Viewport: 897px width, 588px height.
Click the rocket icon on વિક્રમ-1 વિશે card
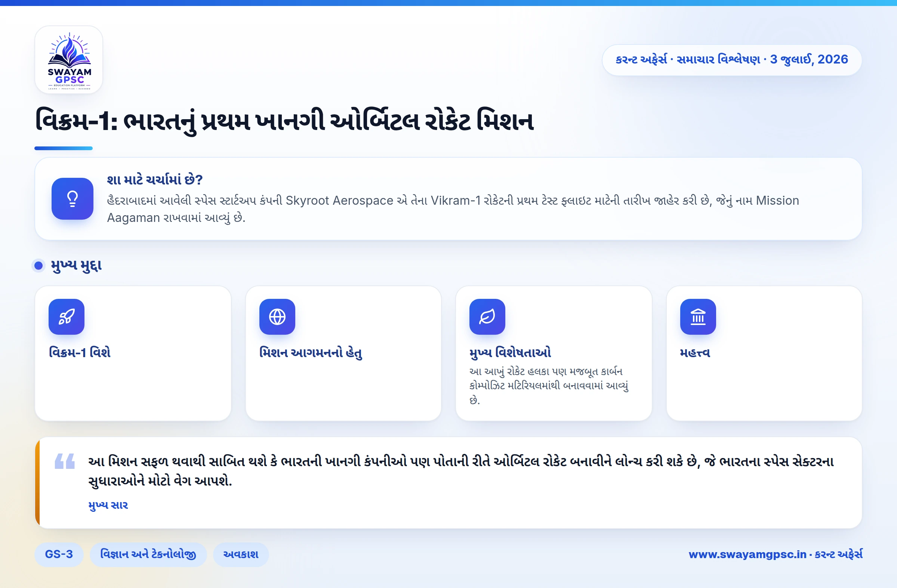click(x=66, y=316)
